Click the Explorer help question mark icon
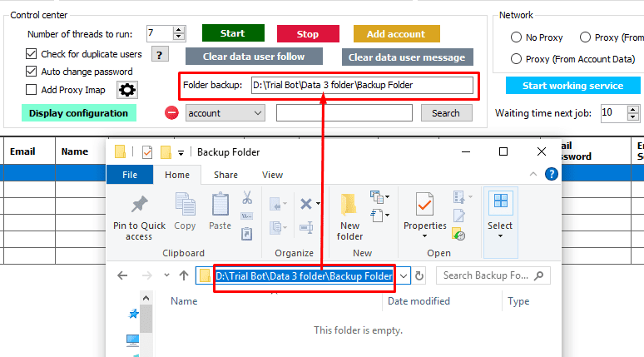 point(551,175)
